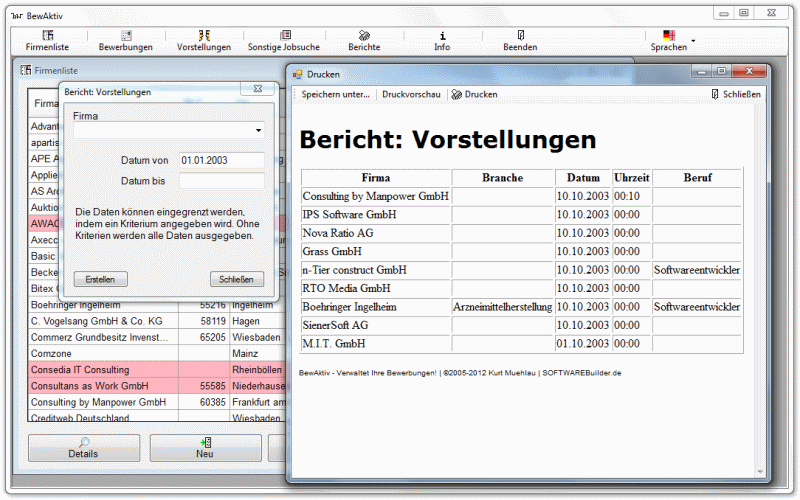The image size is (800, 500).
Task: Select Comzone row in Firmenliste
Action: point(157,354)
